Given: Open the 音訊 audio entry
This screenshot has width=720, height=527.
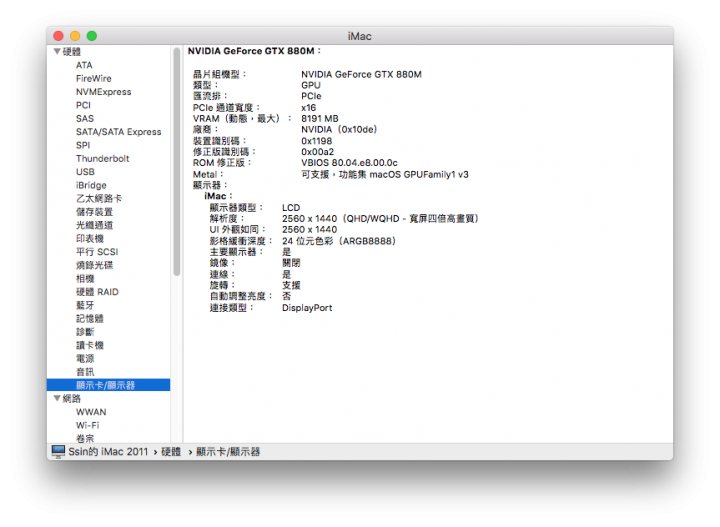Looking at the screenshot, I should pyautogui.click(x=85, y=371).
